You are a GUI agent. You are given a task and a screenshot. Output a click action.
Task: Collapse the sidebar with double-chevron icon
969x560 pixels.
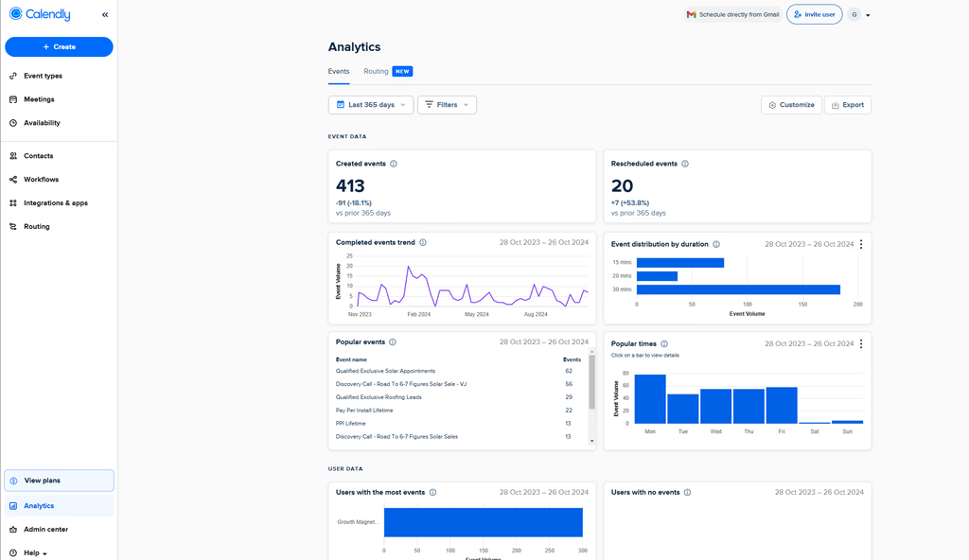tap(105, 15)
